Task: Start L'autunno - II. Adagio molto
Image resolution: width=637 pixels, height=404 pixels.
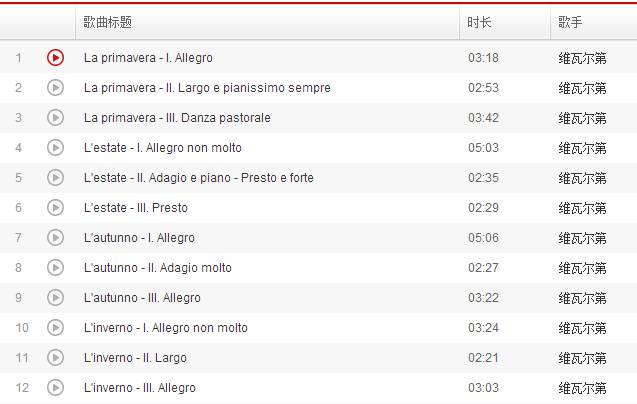Action: (55, 268)
